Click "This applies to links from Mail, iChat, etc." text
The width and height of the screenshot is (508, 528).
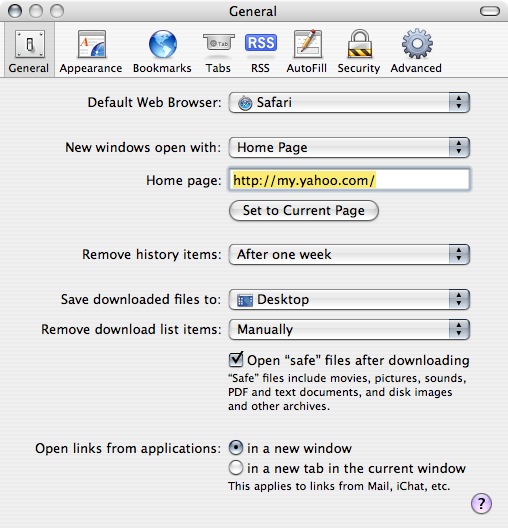(339, 486)
